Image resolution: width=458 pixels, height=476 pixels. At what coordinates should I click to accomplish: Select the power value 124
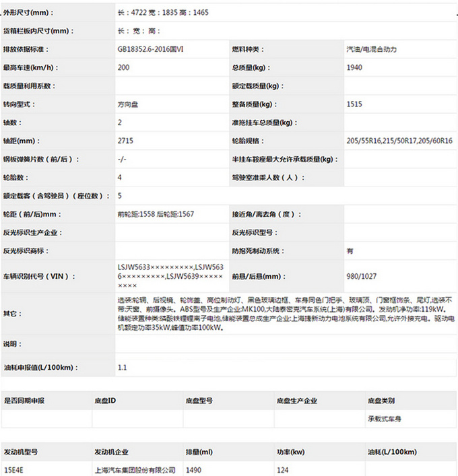pos(282,470)
